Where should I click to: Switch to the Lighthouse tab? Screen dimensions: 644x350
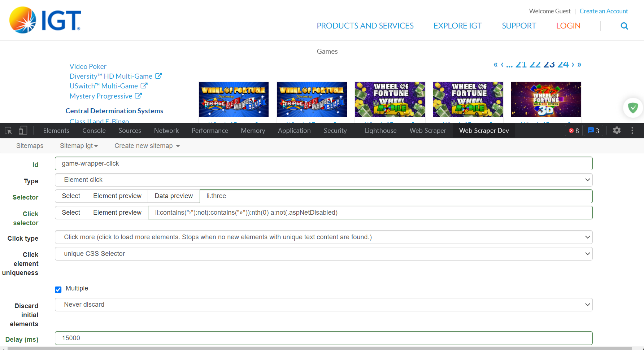[380, 131]
